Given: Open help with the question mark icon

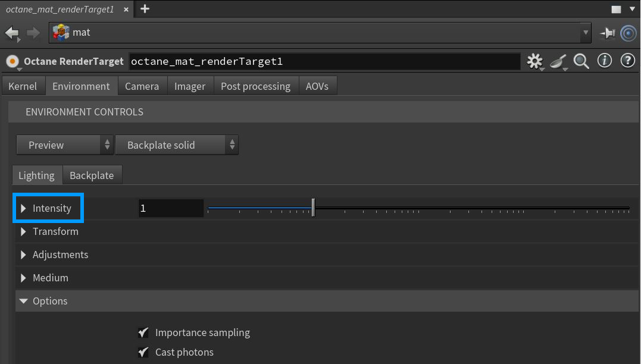Looking at the screenshot, I should click(627, 61).
